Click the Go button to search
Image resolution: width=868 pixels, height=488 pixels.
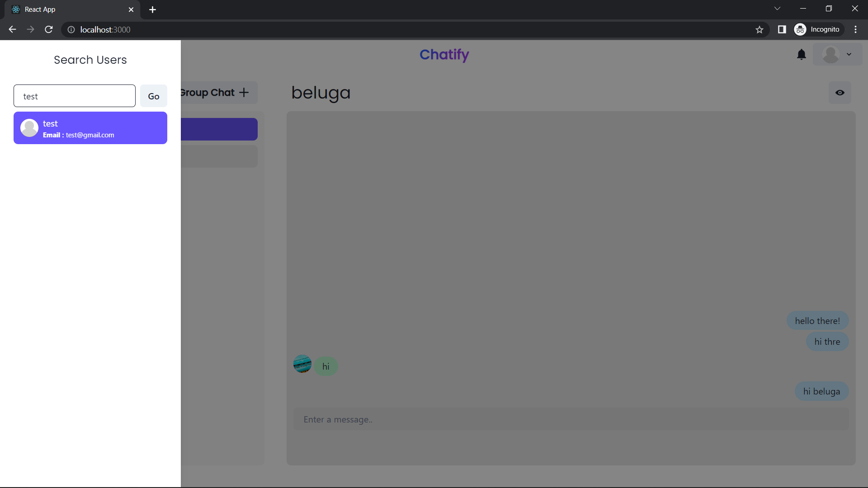pos(153,95)
